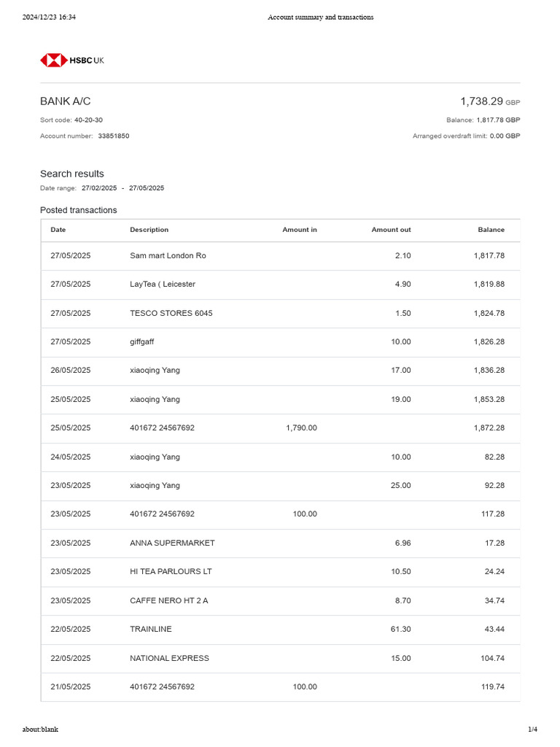This screenshot has width=560, height=747.
Task: Click the start date 27/02/2025
Action: [99, 188]
